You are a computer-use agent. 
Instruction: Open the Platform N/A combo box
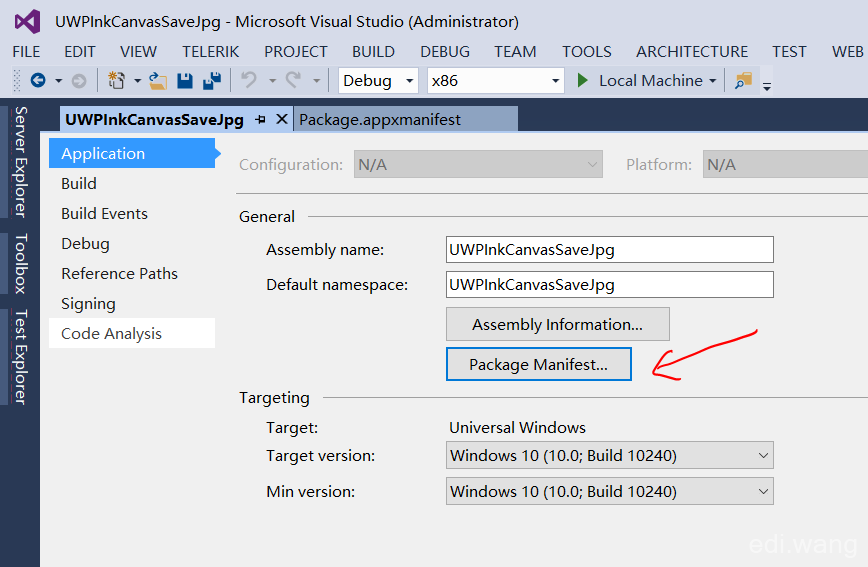785,164
